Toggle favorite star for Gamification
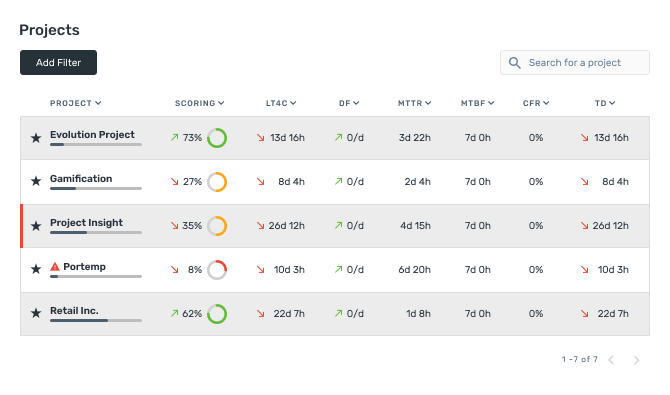670x395 pixels. [x=36, y=181]
